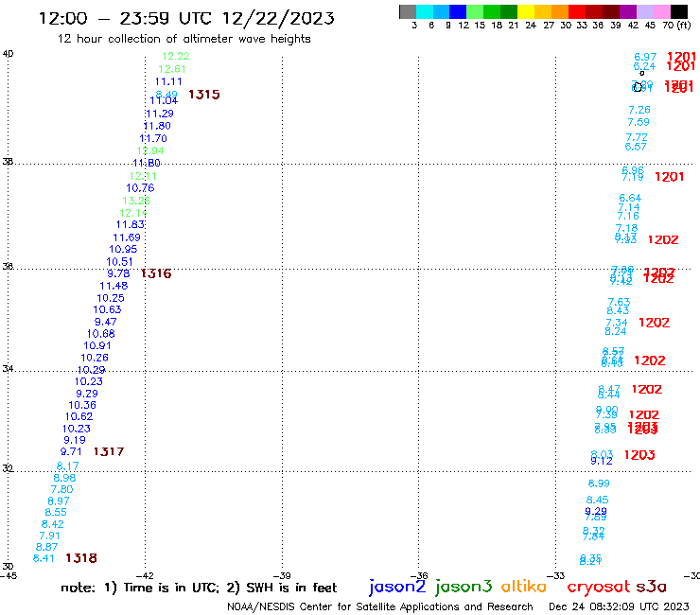Click the subtitle about altimeter wave heights
This screenshot has height=615, width=700.
click(x=184, y=39)
